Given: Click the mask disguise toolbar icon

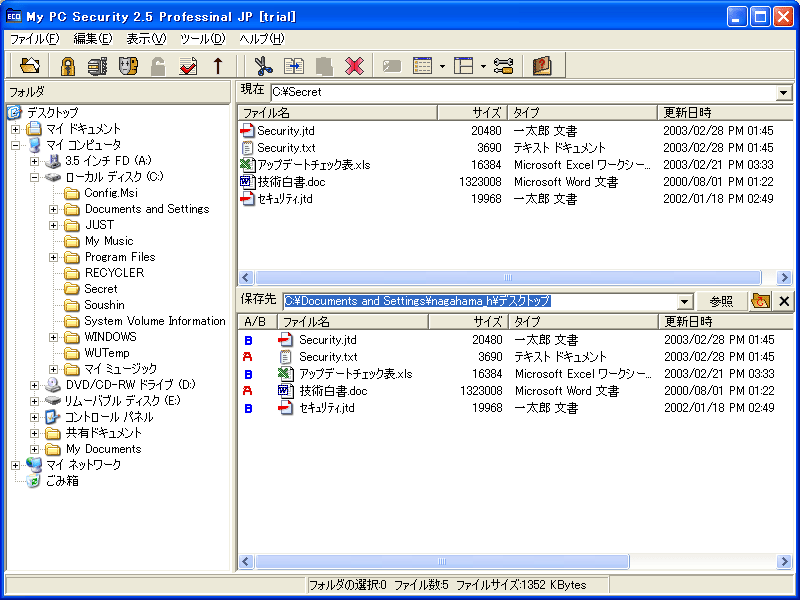Looking at the screenshot, I should point(128,66).
